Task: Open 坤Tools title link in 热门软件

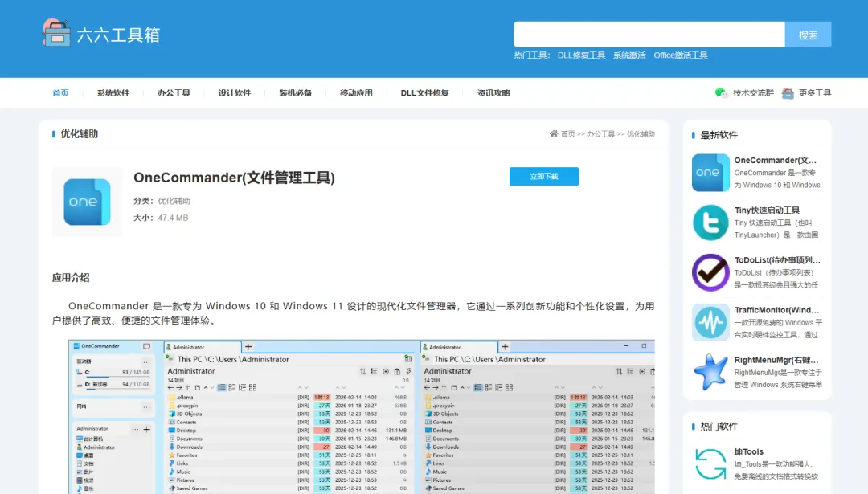Action: 748,451
